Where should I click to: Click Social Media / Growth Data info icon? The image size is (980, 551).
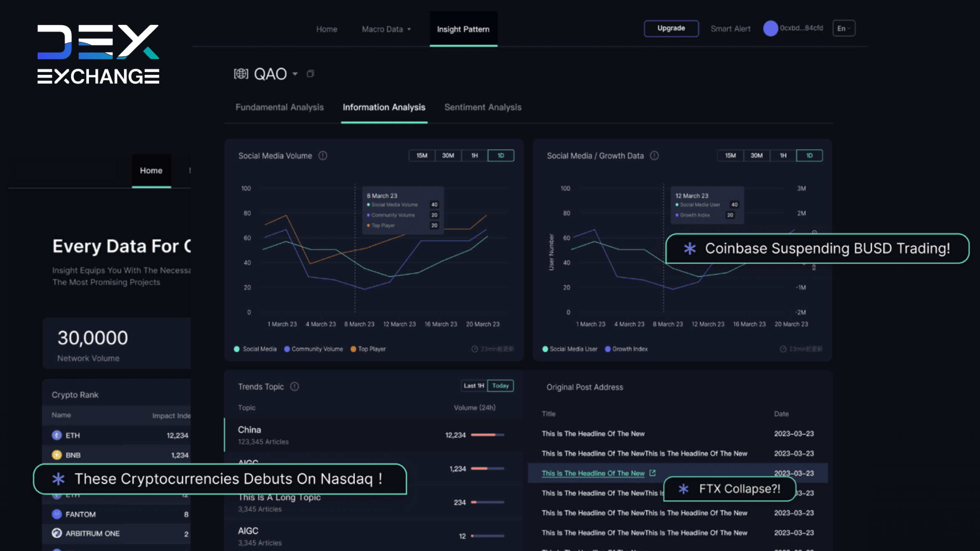click(654, 156)
